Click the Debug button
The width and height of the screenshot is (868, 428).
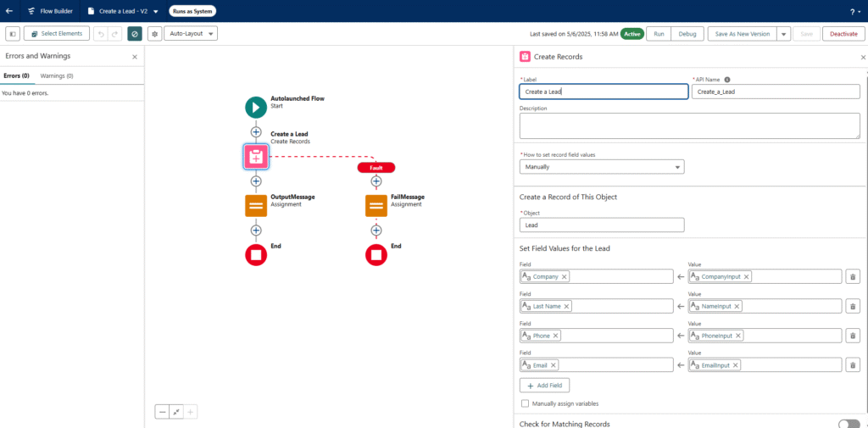click(x=687, y=33)
